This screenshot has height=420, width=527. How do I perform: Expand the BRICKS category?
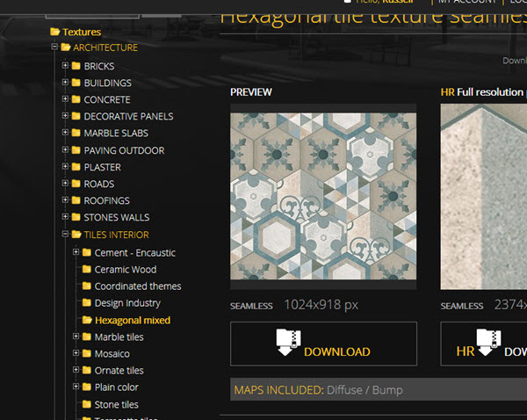pos(65,66)
